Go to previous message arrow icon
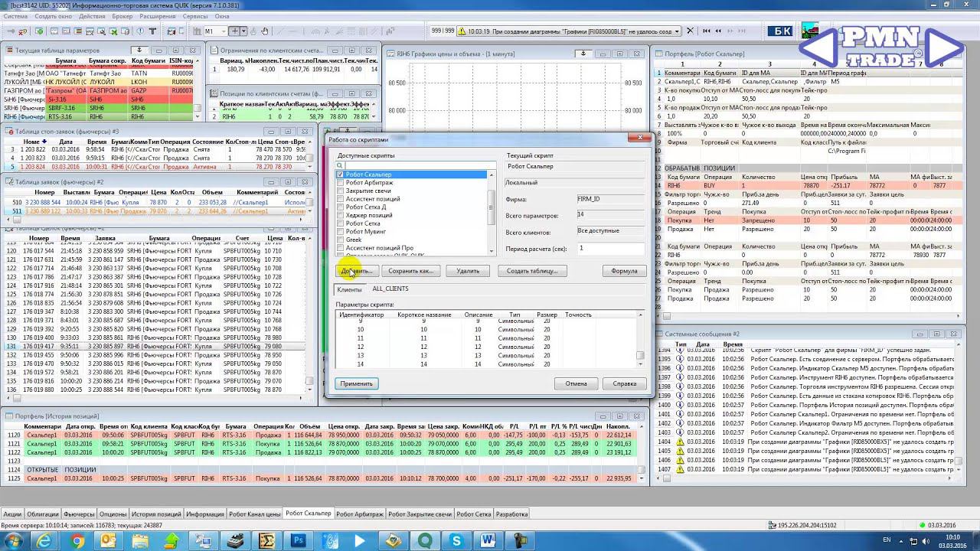 pos(717,31)
